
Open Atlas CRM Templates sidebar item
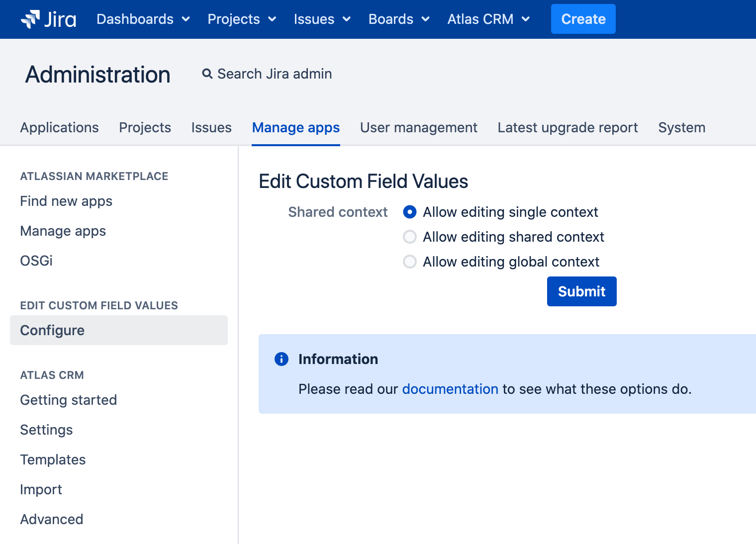53,460
